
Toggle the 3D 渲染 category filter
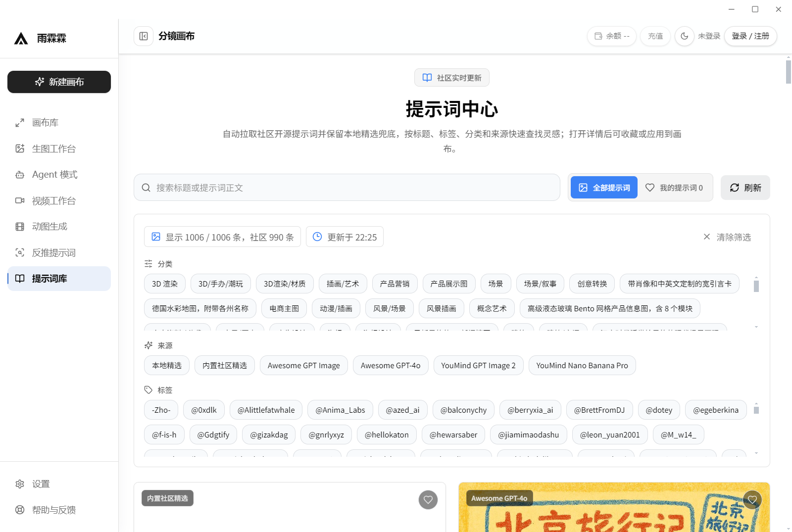pos(165,284)
